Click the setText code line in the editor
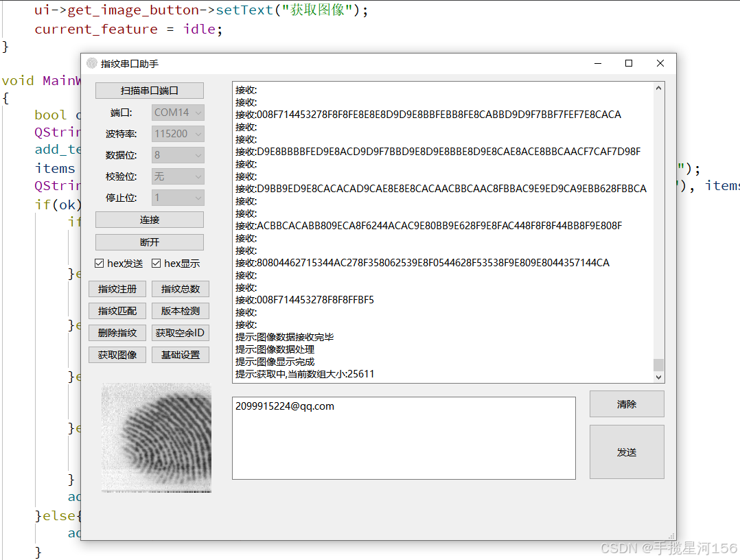740x560 pixels. coord(201,10)
